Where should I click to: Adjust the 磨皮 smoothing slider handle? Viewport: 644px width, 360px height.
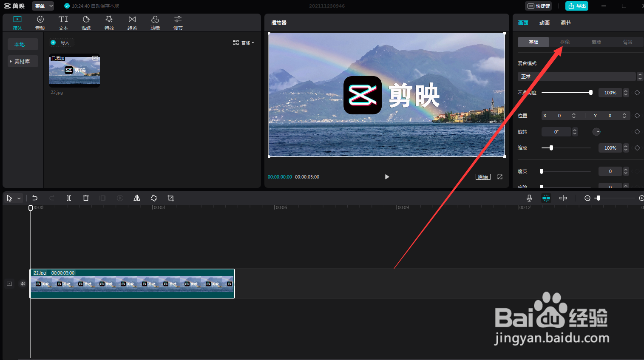click(x=542, y=171)
